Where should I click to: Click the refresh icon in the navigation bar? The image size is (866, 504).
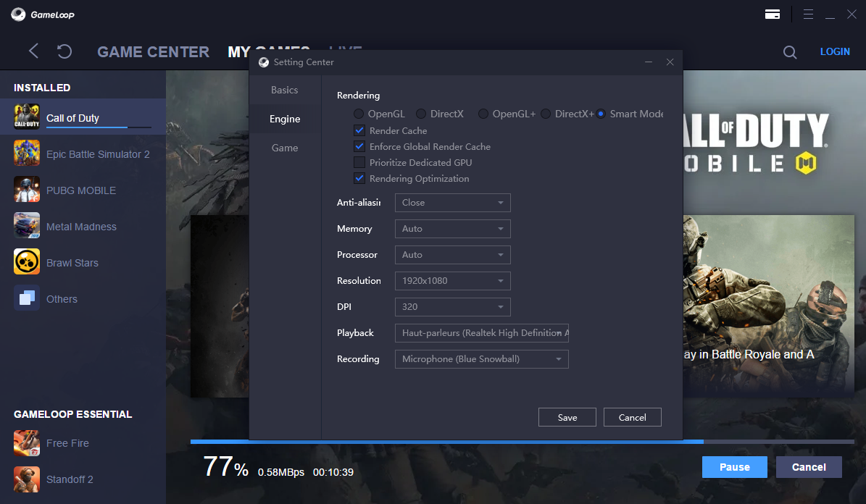click(64, 51)
